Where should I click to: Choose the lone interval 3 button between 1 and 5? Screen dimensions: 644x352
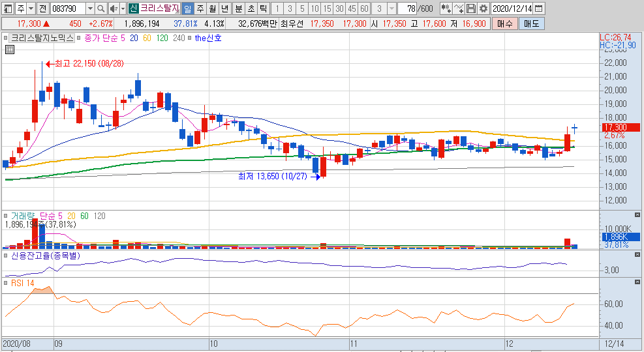coord(290,8)
